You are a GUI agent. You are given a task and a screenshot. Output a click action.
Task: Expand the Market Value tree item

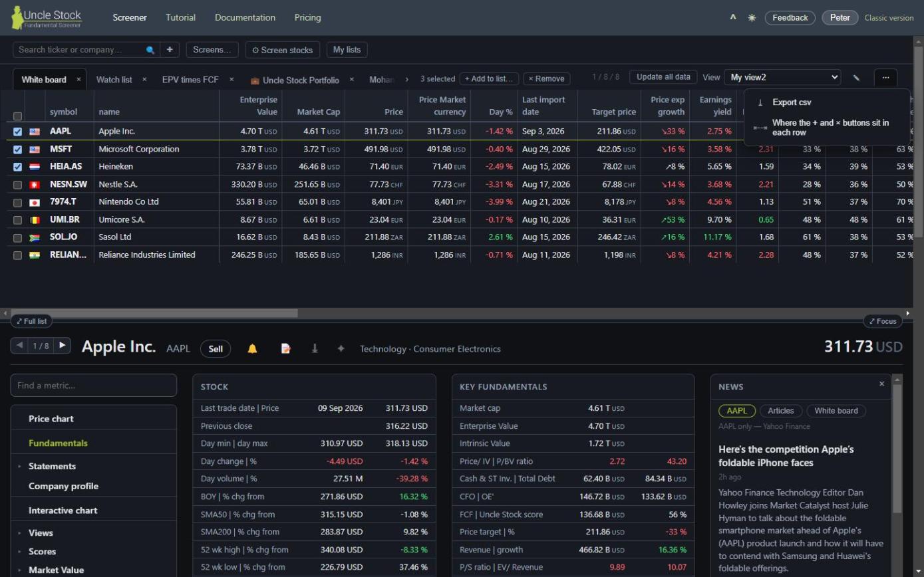pyautogui.click(x=19, y=570)
